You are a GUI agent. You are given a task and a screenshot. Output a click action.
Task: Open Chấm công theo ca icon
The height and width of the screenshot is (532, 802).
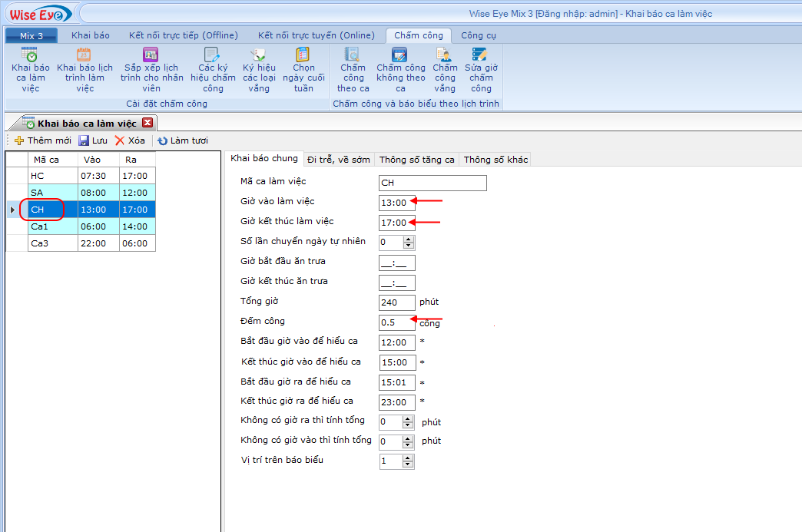point(353,55)
